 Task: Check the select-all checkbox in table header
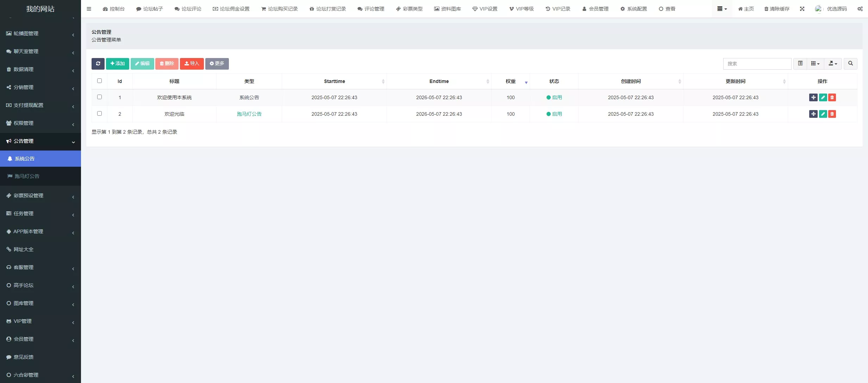coord(99,81)
